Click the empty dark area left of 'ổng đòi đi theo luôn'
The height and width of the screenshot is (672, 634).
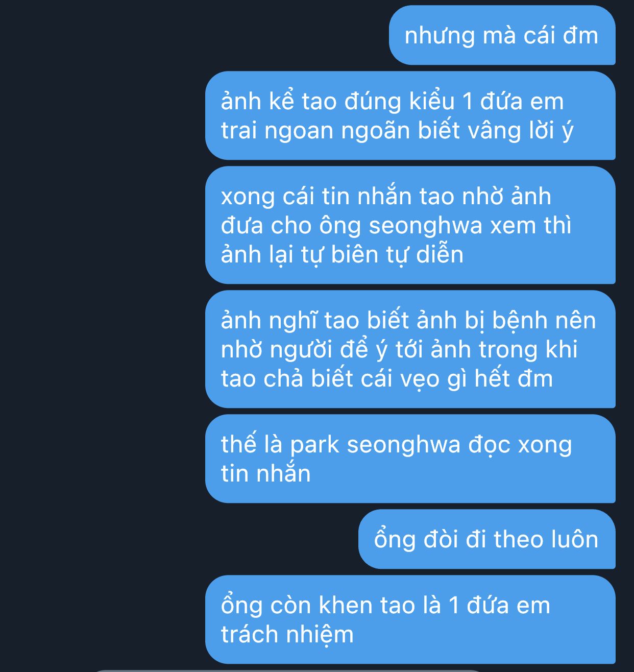[179, 539]
